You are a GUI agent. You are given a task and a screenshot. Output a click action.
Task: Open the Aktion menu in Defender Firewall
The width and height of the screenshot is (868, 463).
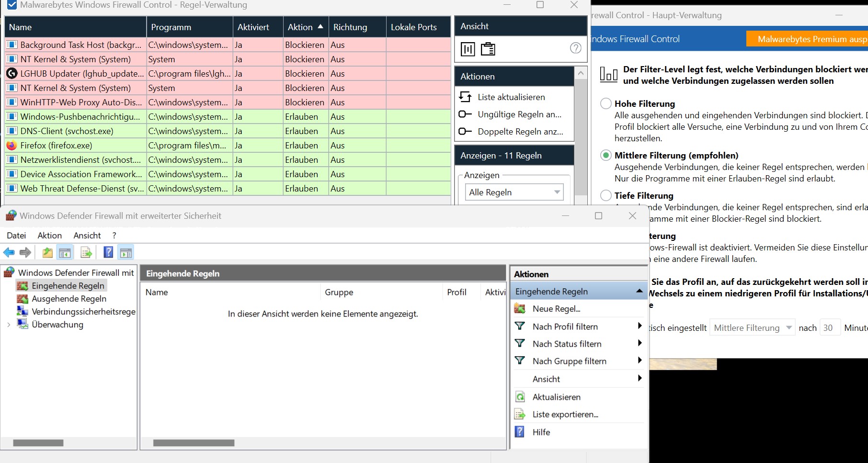tap(50, 235)
